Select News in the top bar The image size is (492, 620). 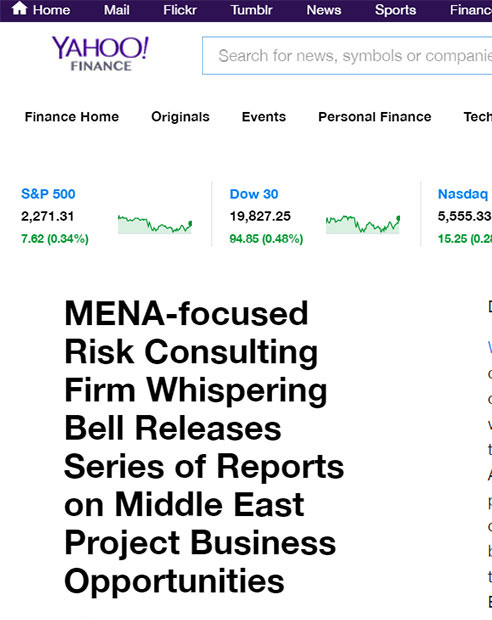(x=324, y=10)
